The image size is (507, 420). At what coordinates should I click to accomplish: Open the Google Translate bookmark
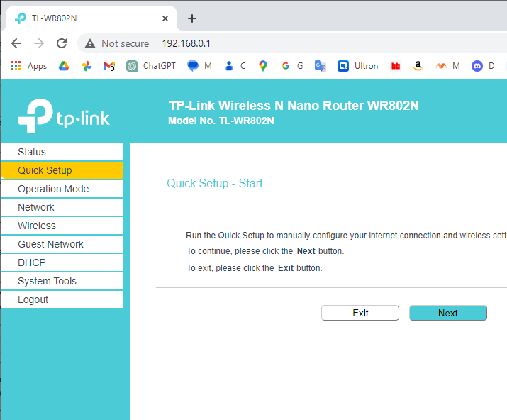[320, 66]
